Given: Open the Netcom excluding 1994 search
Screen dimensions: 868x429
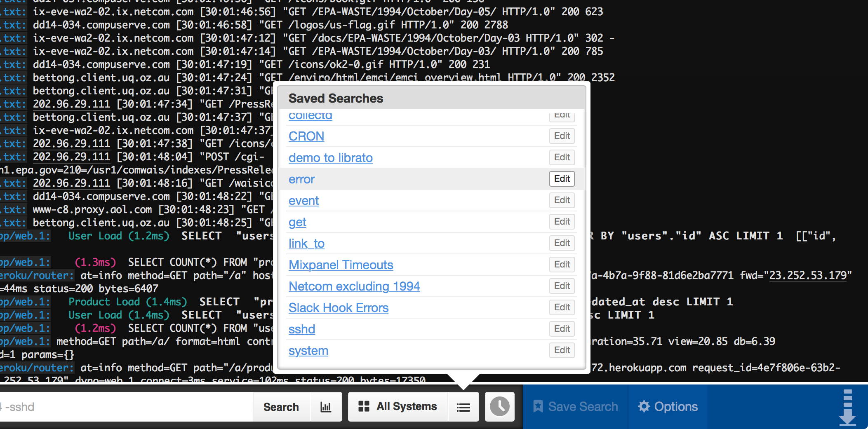Looking at the screenshot, I should [x=354, y=286].
